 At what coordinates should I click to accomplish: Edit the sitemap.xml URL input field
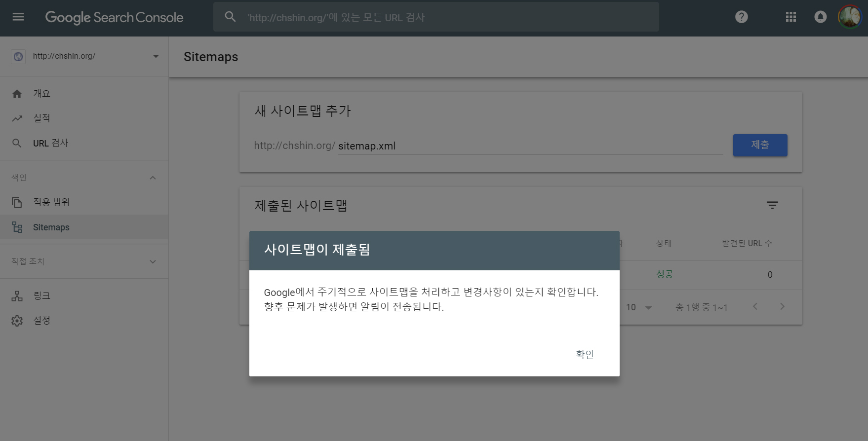(x=530, y=146)
